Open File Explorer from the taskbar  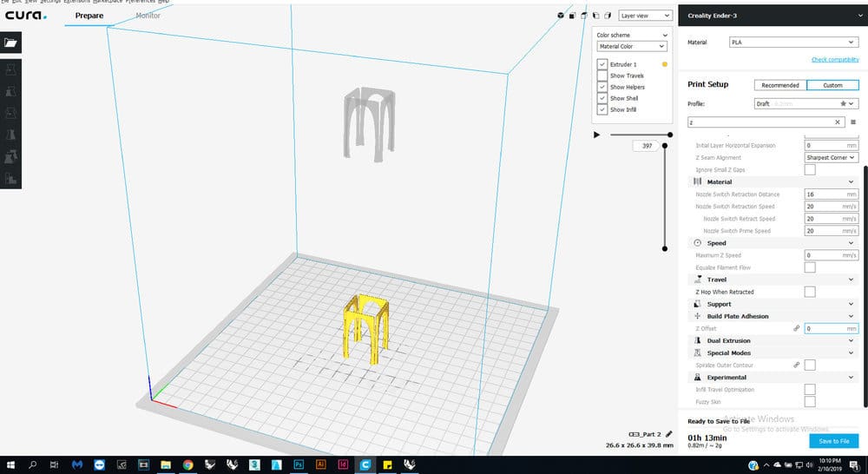(166, 464)
